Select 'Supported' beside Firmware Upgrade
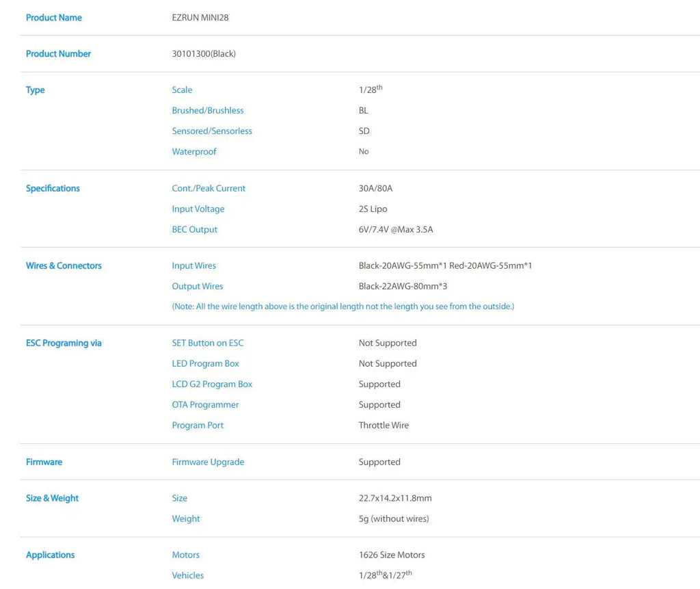The height and width of the screenshot is (589, 700). [x=379, y=462]
